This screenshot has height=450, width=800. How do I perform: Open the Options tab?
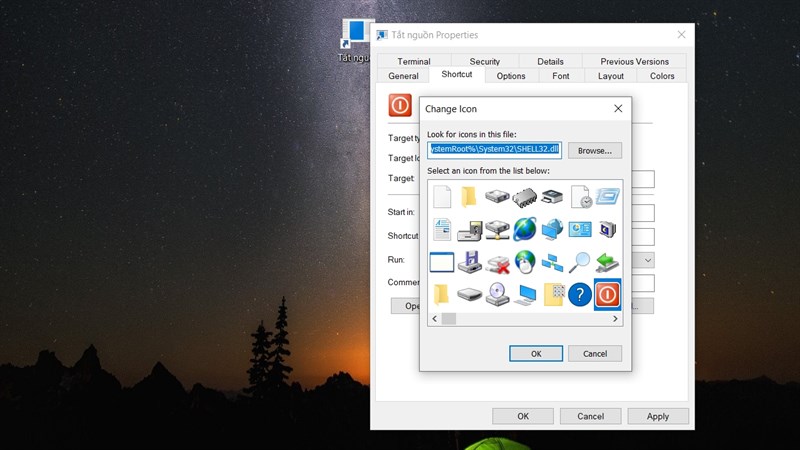click(x=511, y=76)
